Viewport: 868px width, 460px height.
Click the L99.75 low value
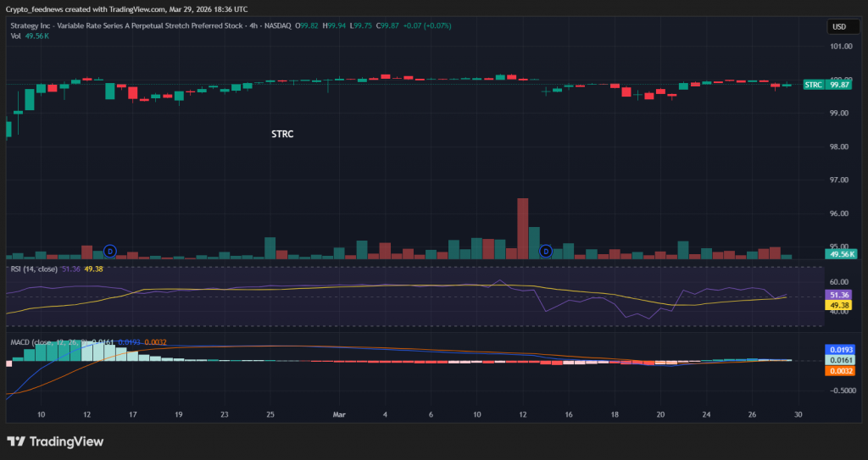[359, 25]
